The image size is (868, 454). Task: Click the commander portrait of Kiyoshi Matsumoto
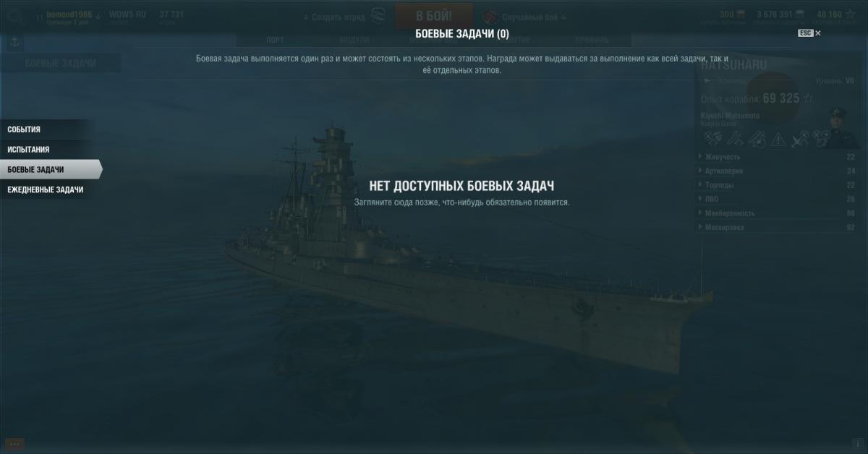click(840, 127)
